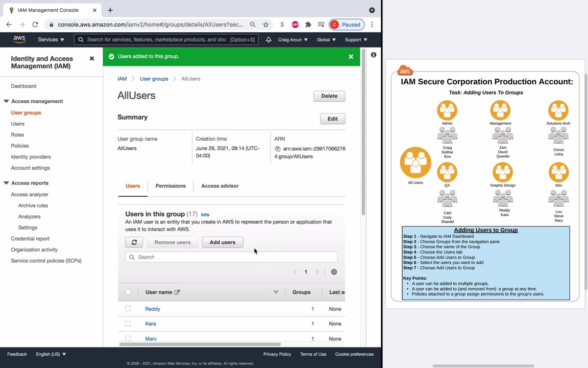
Task: Click the Chrome profile Paused button
Action: (347, 25)
